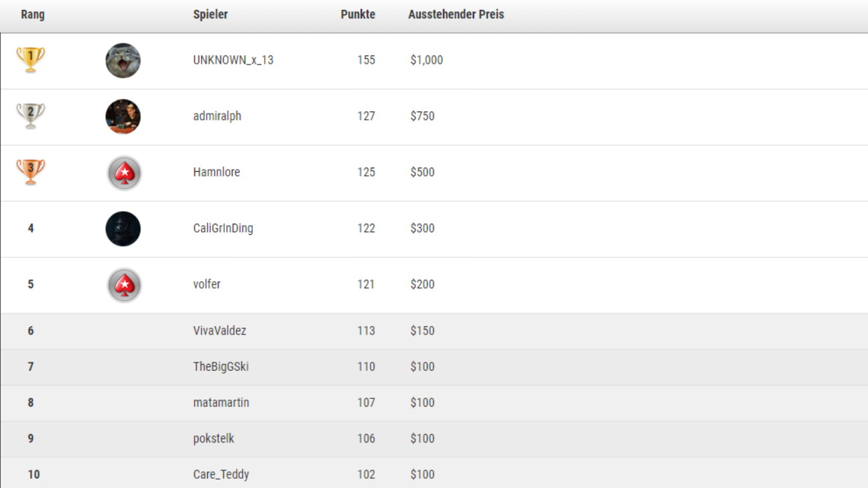Click the $1,000 prize amount

[427, 60]
